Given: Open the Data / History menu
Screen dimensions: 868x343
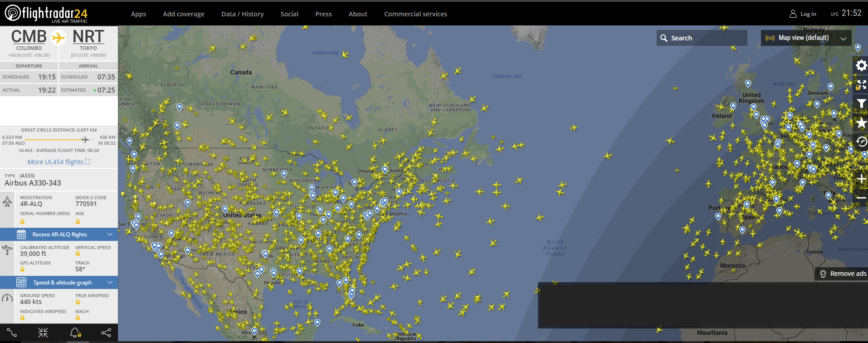Looking at the screenshot, I should click(242, 14).
